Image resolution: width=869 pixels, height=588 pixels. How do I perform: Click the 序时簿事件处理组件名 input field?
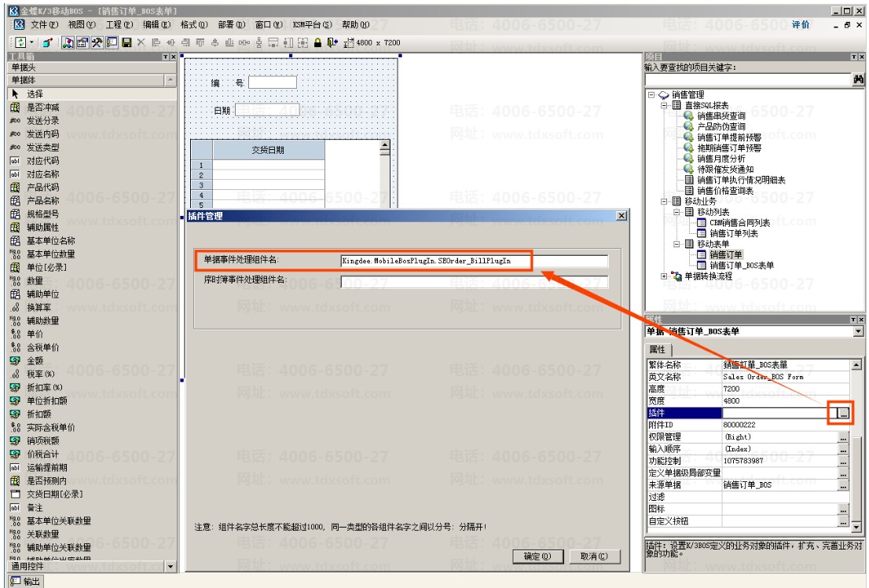(x=474, y=281)
